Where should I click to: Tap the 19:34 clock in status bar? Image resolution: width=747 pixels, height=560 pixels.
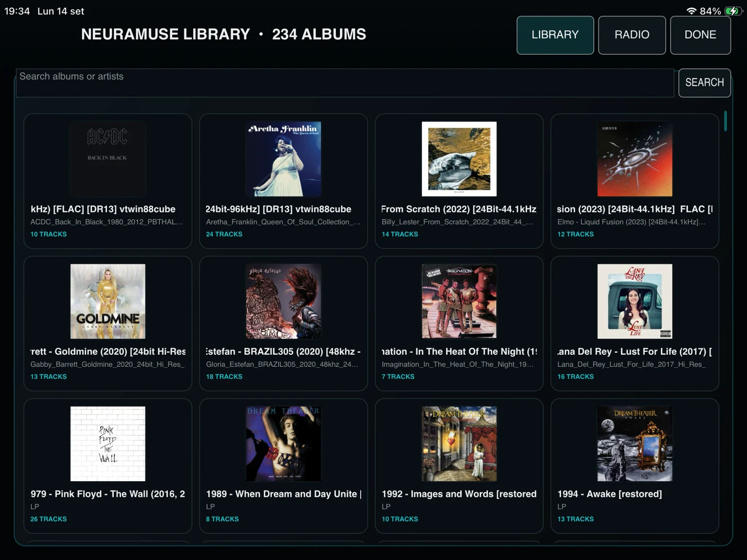pyautogui.click(x=17, y=11)
